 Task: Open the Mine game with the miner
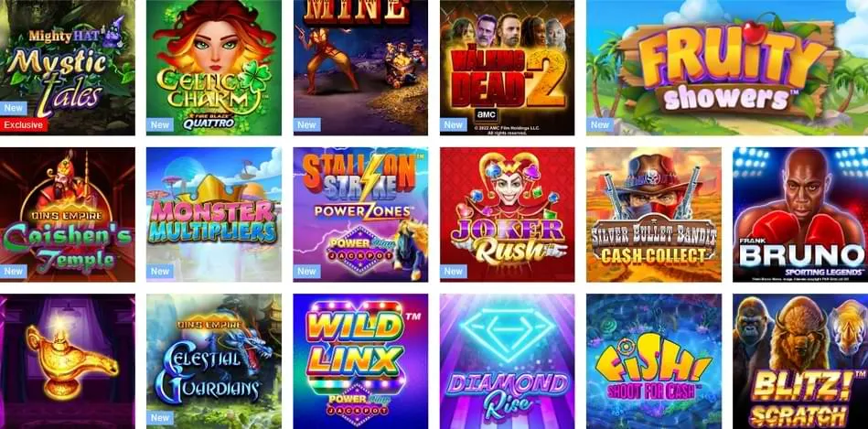(x=360, y=68)
